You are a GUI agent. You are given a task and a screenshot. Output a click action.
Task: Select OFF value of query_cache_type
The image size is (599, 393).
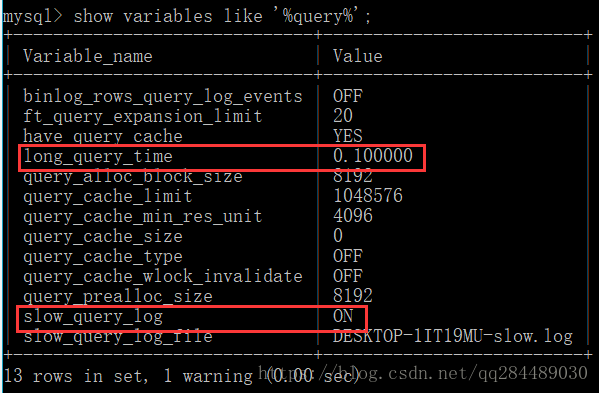point(348,256)
